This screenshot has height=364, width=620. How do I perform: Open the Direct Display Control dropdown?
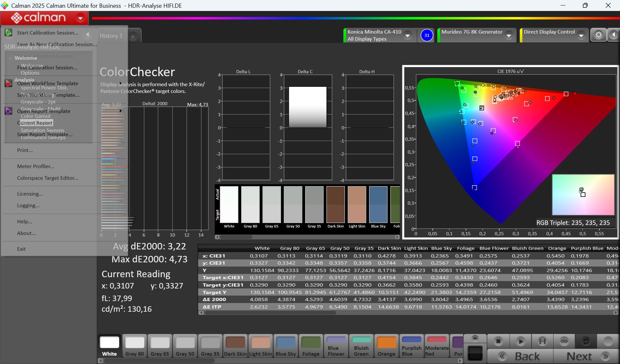[581, 35]
